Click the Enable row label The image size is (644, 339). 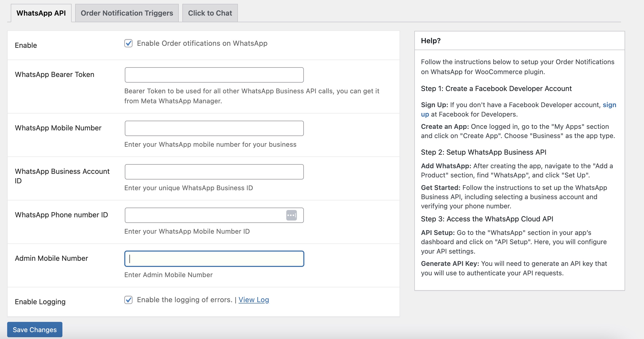click(x=26, y=45)
